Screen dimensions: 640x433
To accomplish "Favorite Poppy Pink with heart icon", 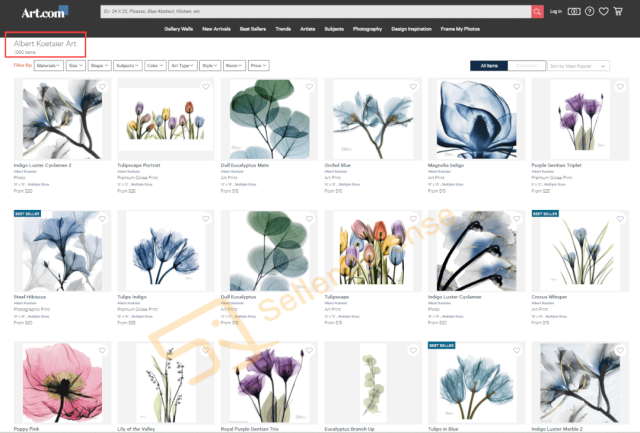I will [102, 350].
